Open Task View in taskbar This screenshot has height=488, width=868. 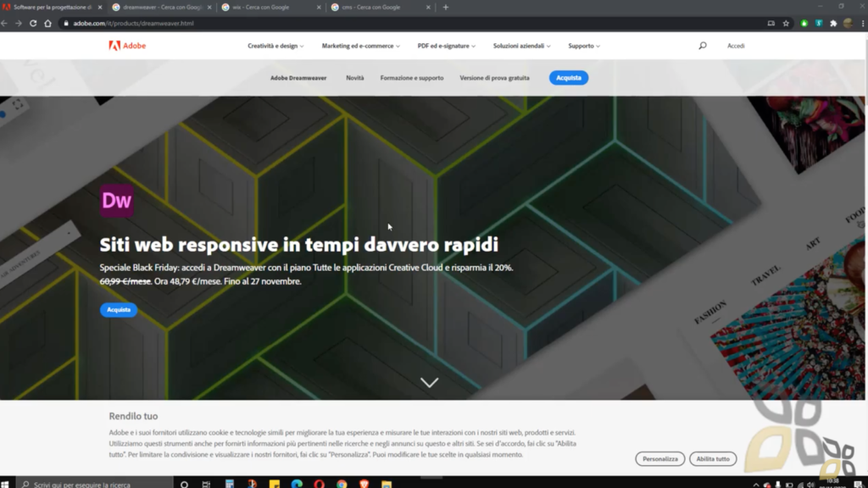coord(207,484)
